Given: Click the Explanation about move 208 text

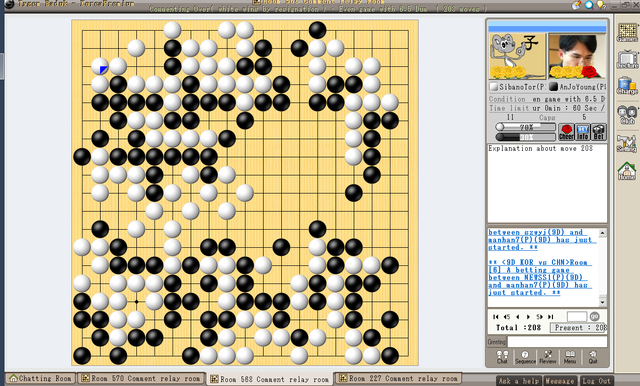Looking at the screenshot, I should coord(540,149).
